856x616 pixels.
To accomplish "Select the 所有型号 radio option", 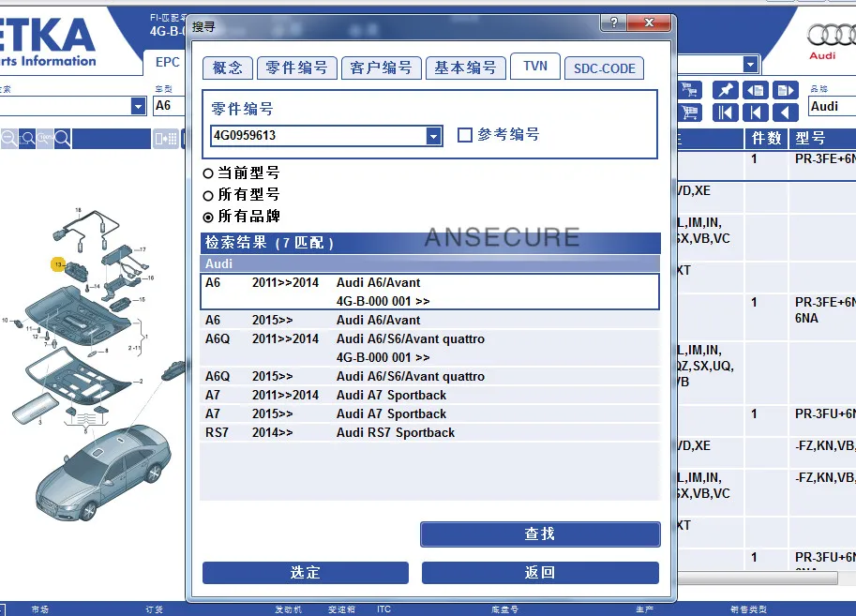I will pos(207,196).
